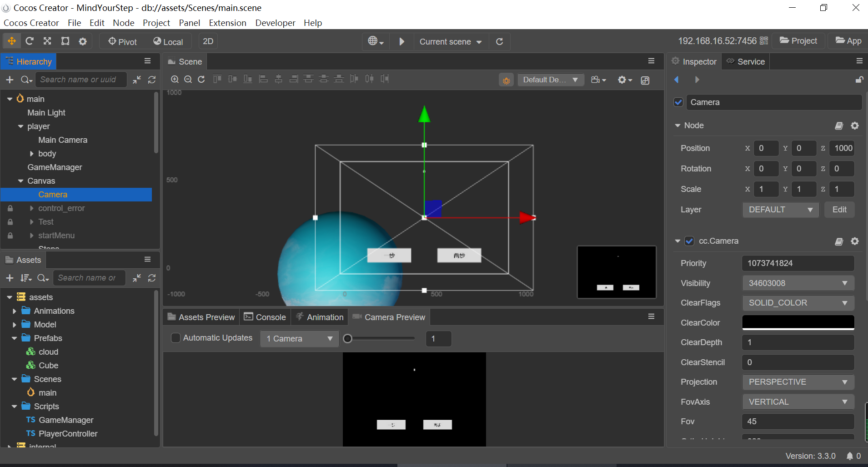Viewport: 868px width, 467px height.
Task: Expand the Animations folder
Action: click(14, 311)
